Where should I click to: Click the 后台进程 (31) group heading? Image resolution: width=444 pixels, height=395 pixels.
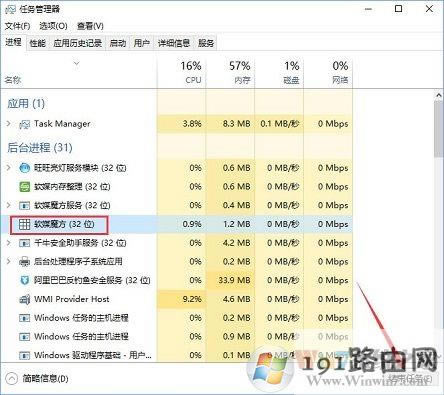(x=40, y=147)
